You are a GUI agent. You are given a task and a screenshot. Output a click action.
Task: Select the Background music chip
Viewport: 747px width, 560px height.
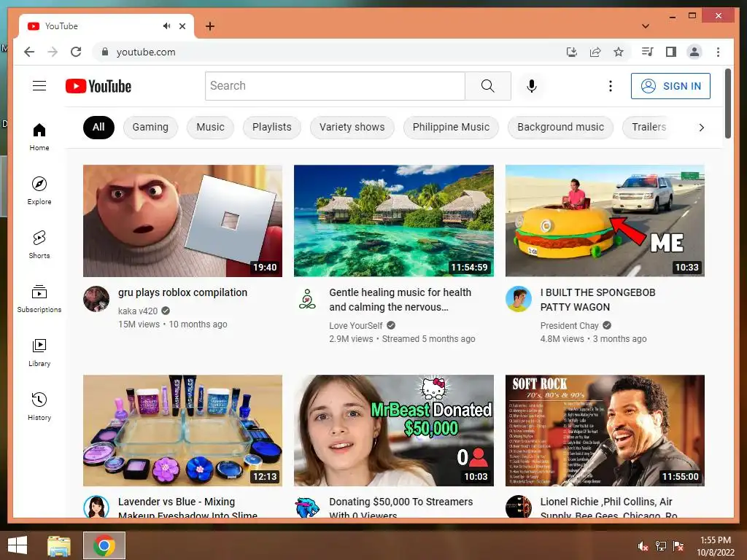point(561,127)
